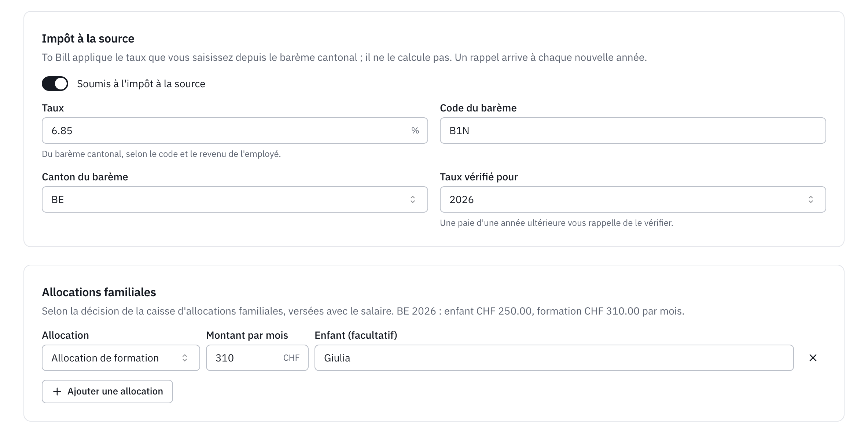The width and height of the screenshot is (868, 437).
Task: Click Ajouter une allocation button
Action: point(107,392)
